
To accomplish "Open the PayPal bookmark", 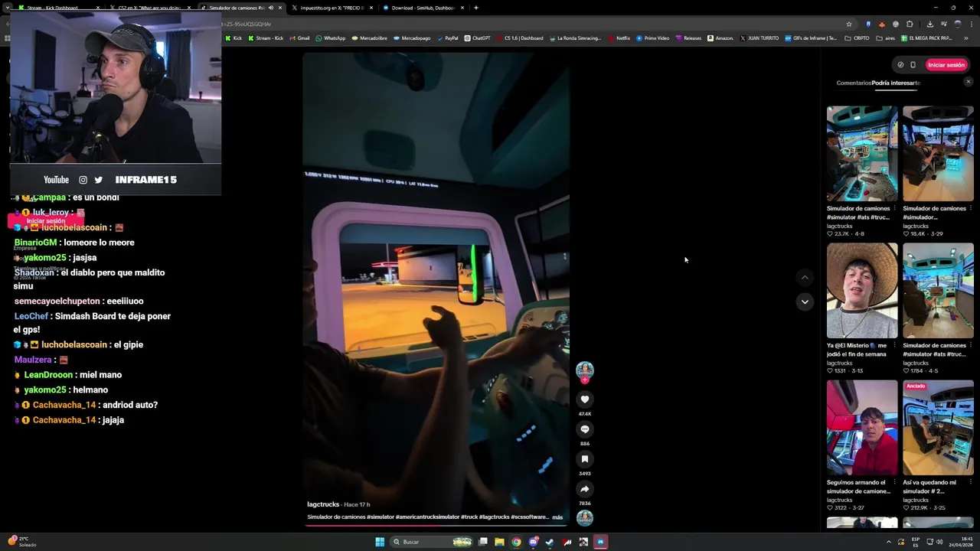I will click(447, 38).
